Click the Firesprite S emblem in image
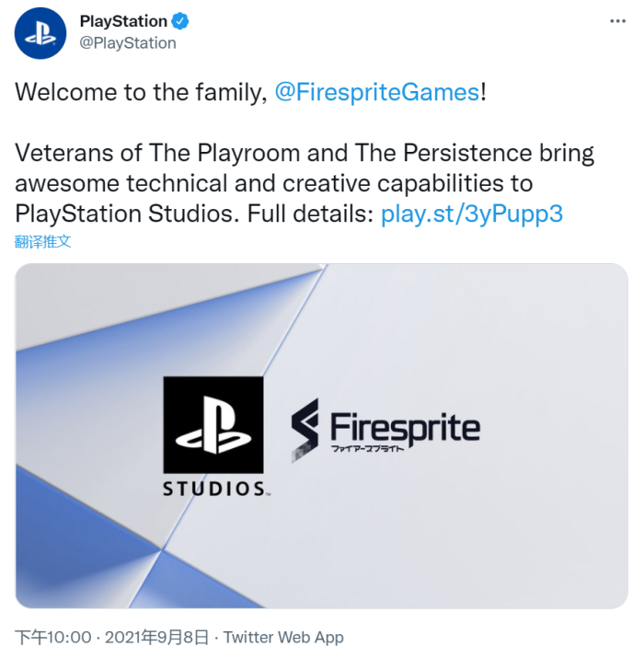Image resolution: width=644 pixels, height=658 pixels. (x=305, y=430)
